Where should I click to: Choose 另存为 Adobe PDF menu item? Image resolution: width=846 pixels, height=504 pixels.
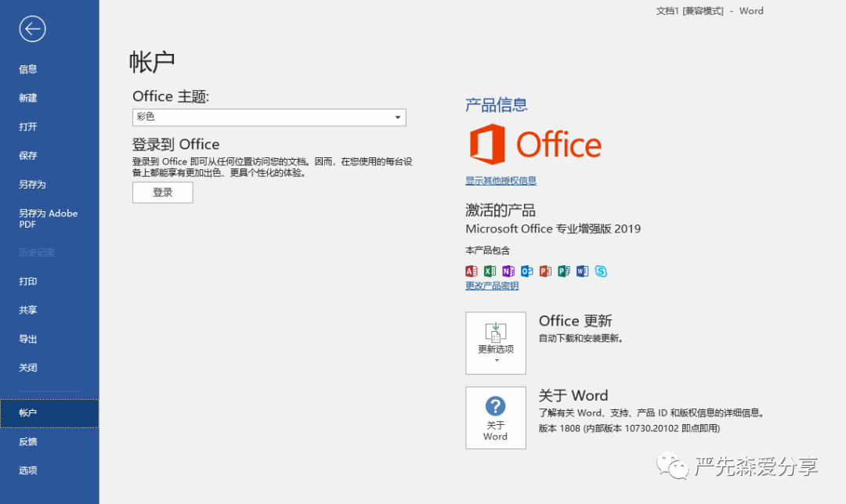click(49, 218)
